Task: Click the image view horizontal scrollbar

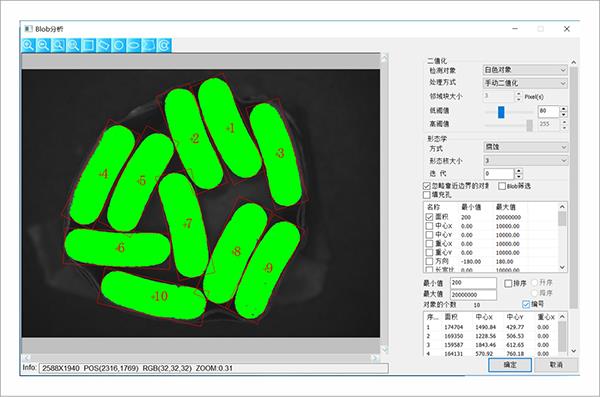Action: tap(201, 358)
